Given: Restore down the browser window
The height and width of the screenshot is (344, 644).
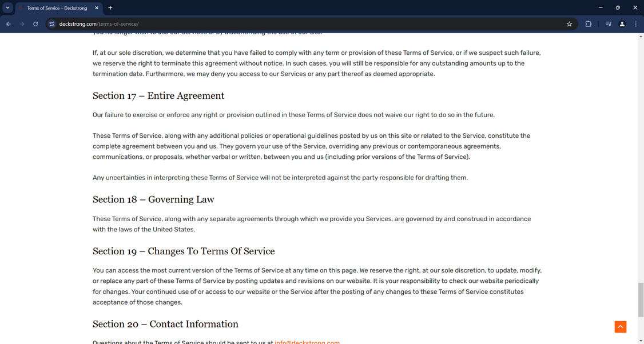Looking at the screenshot, I should coord(618,8).
